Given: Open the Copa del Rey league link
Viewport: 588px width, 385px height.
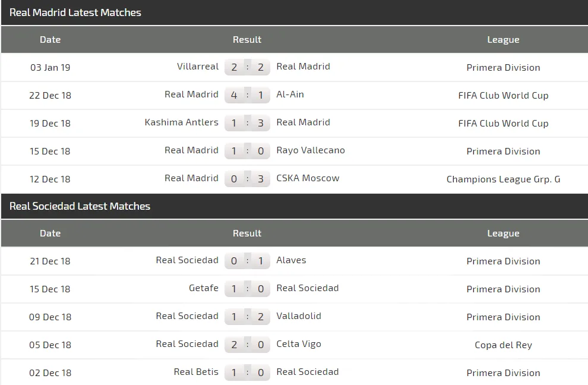Looking at the screenshot, I should [x=503, y=345].
